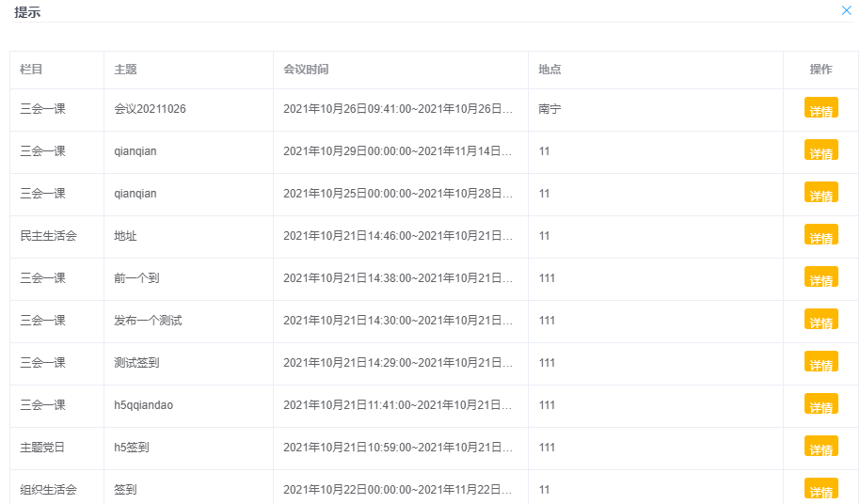Open 详情 for the 前一个到 row
Viewport: 860px width, 504px height.
(820, 278)
